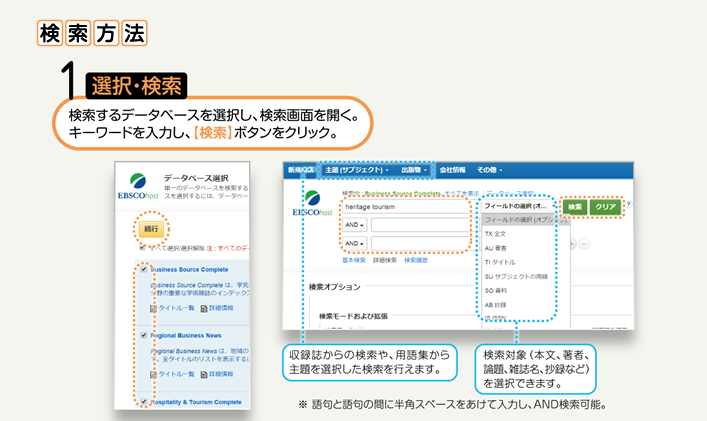Image resolution: width=707 pixels, height=421 pixels.
Task: Click 新規検索 in the blue navigation bar
Action: [301, 170]
